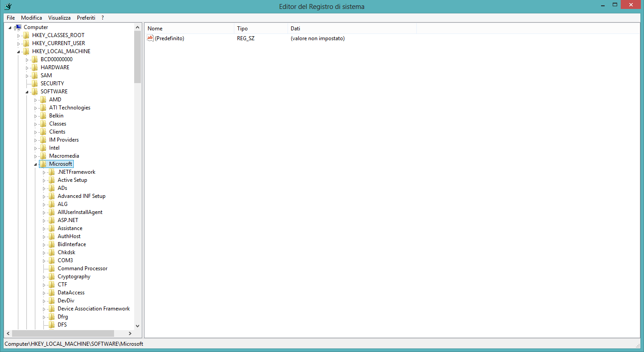Click the Clients folder icon
This screenshot has height=352, width=644.
[x=43, y=132]
